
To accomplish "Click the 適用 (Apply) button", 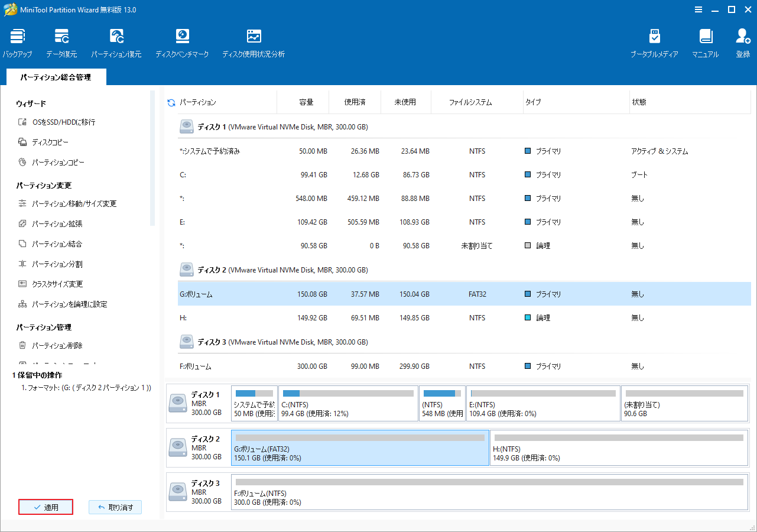I will 46,507.
